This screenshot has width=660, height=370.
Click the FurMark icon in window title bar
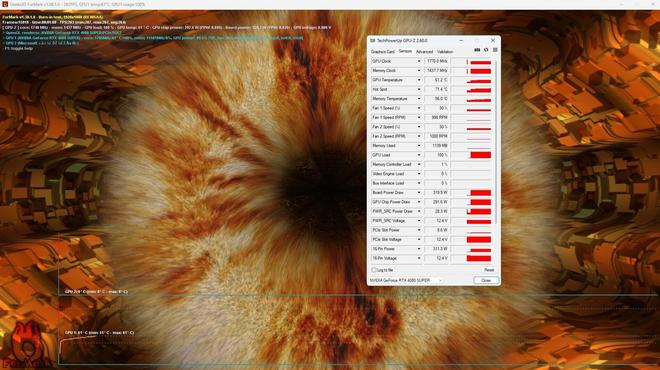click(x=5, y=4)
